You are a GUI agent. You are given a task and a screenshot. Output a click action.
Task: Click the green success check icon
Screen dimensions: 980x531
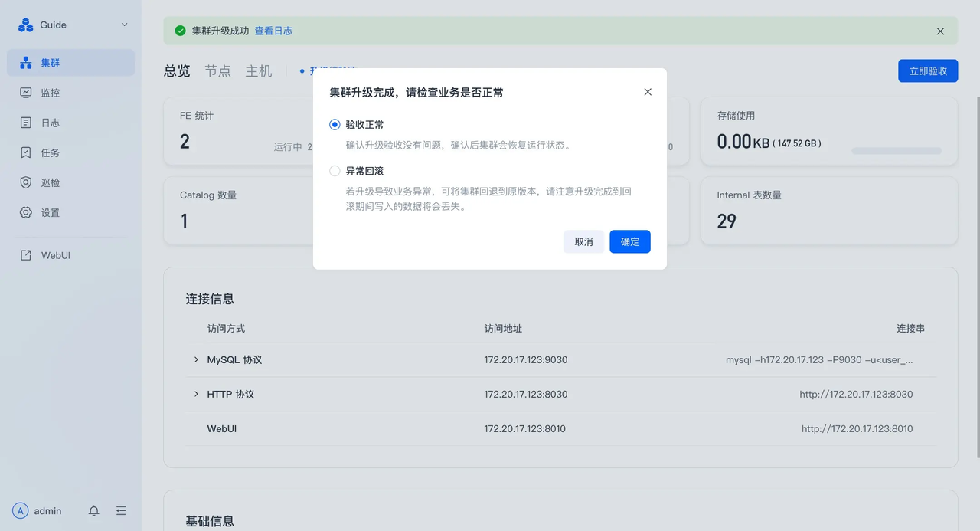point(181,31)
